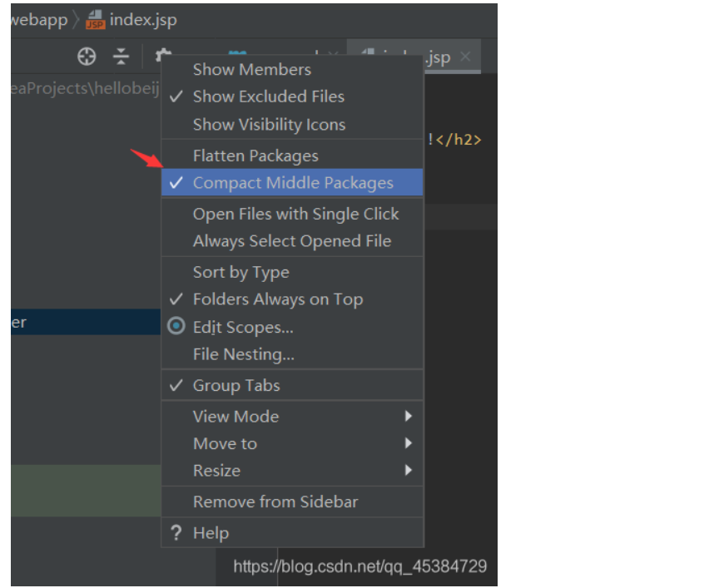This screenshot has height=588, width=709.
Task: Click the Collapse All icon
Action: 121,57
